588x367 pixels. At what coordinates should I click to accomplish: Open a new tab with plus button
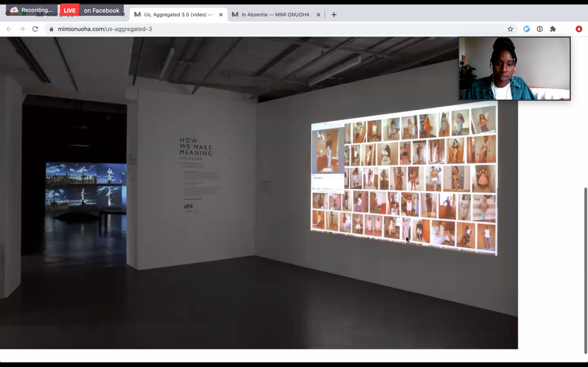click(x=334, y=15)
